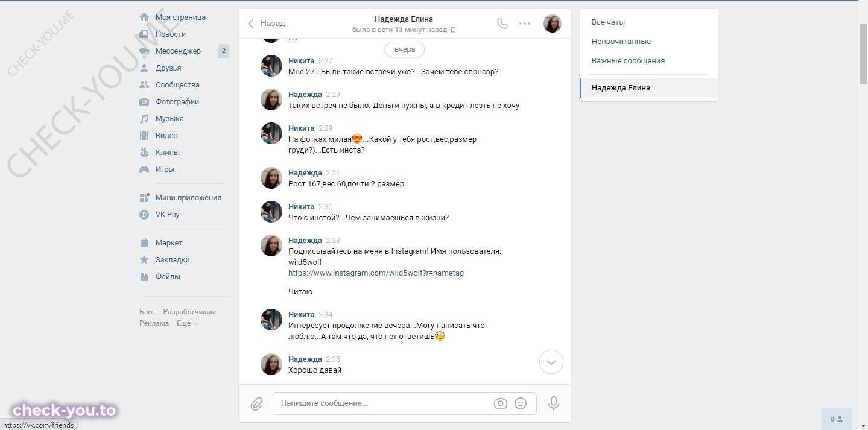Open VK Pay ruble icon

(144, 215)
